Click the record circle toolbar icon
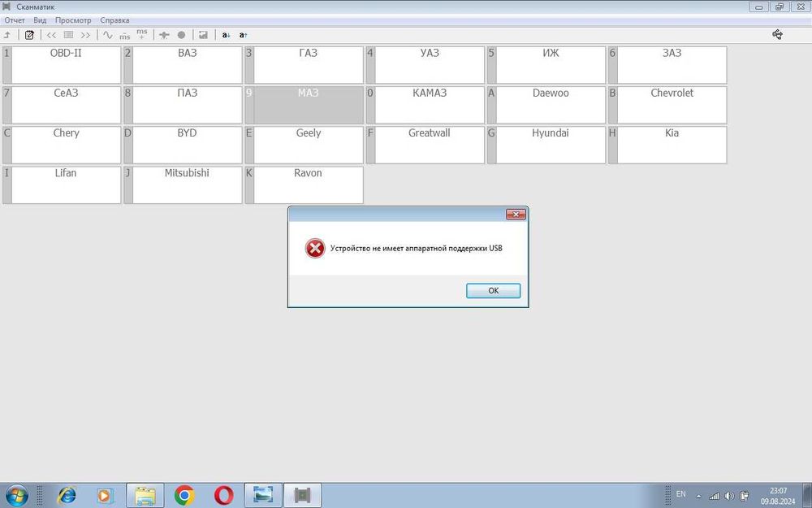Image resolution: width=812 pixels, height=508 pixels. pos(181,35)
